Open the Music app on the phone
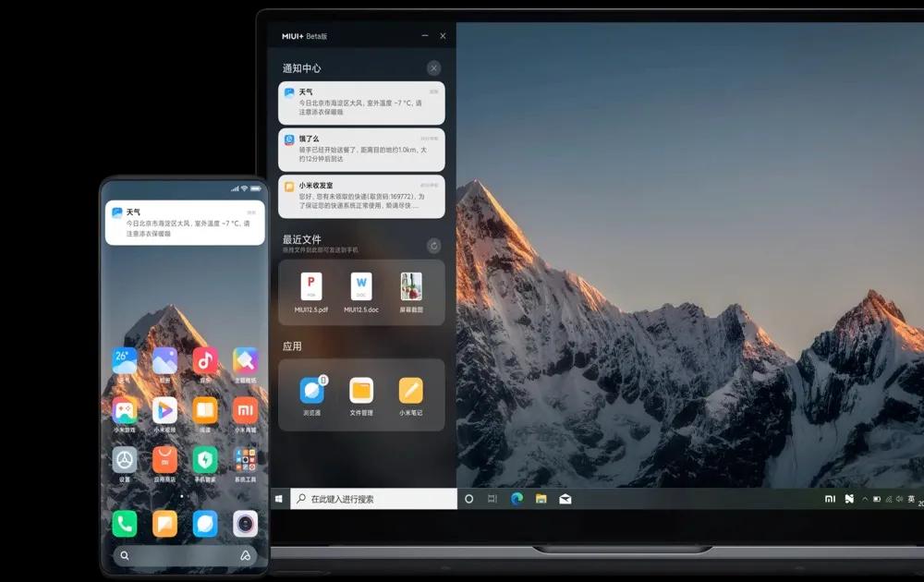The image size is (924, 582). [x=205, y=360]
